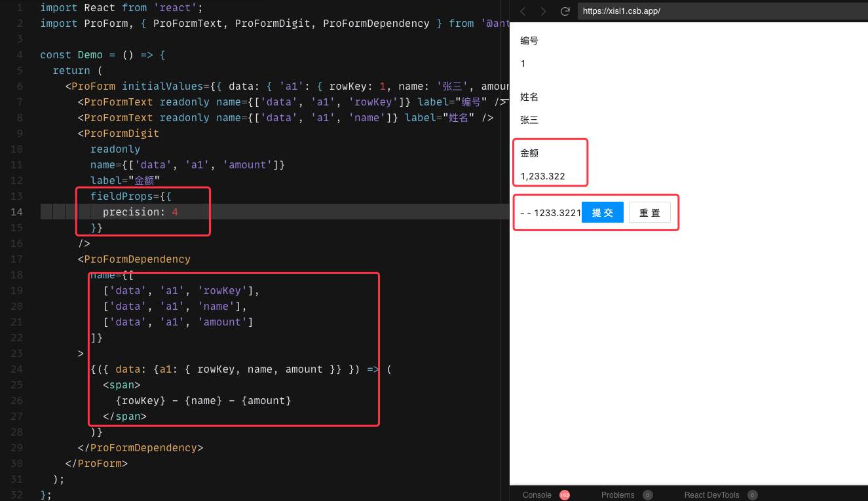Click the React DevTools count badge
This screenshot has height=501, width=868.
pos(753,495)
